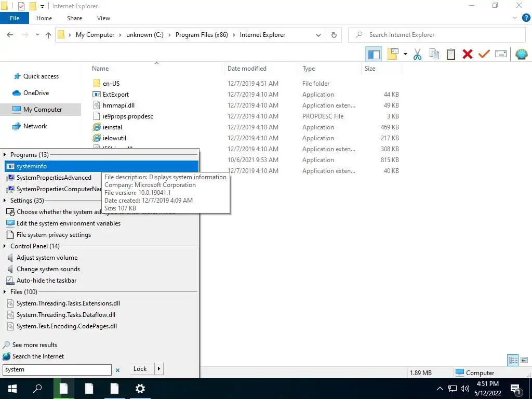The image size is (532, 399).
Task: Sort by Date modified column header
Action: click(x=247, y=69)
